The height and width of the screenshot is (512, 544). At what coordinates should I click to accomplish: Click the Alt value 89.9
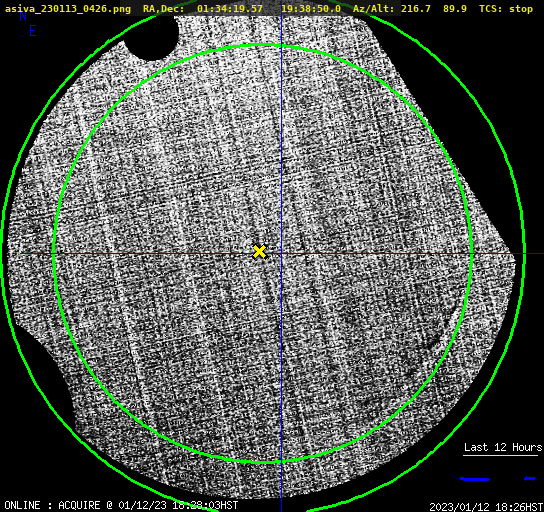pyautogui.click(x=455, y=9)
